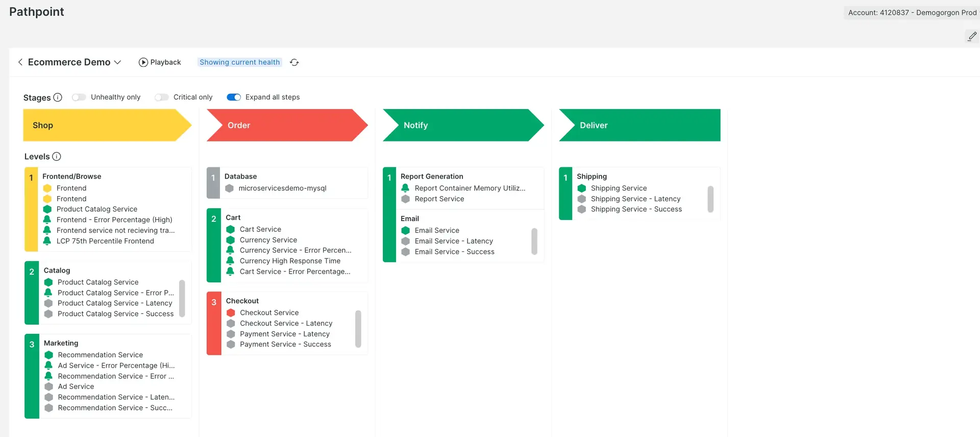The image size is (980, 437).
Task: Open the Shipping Service - Latency signal
Action: [635, 199]
